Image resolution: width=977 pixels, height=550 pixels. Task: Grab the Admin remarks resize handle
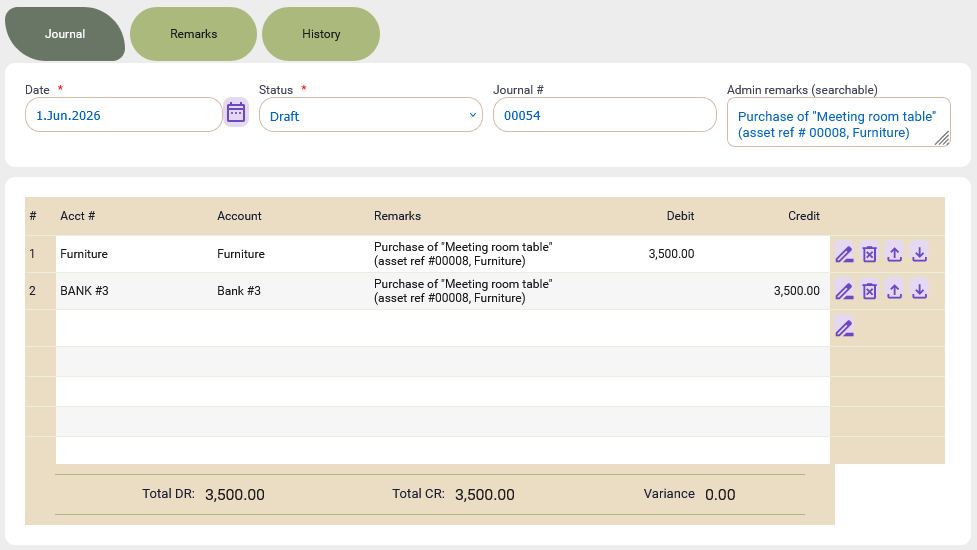[x=942, y=139]
